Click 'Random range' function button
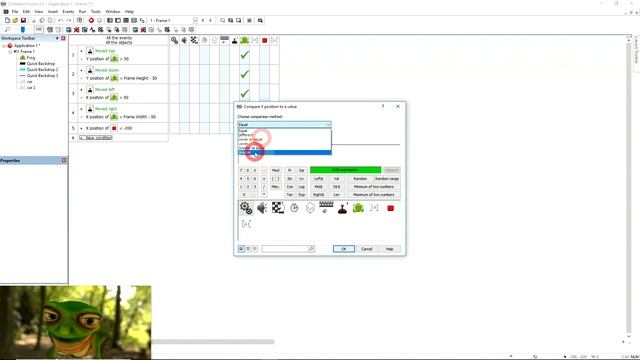Viewport: 640px width, 360px height. pyautogui.click(x=387, y=179)
